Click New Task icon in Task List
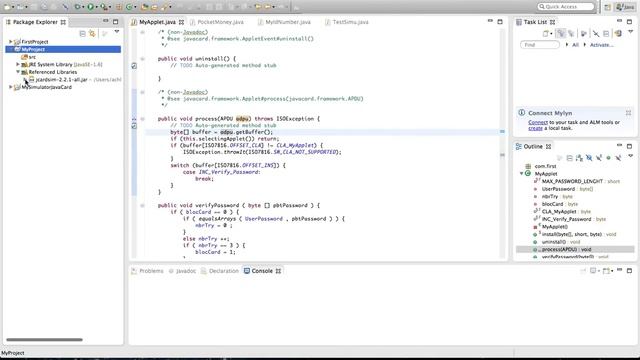The width and height of the screenshot is (640, 360). [x=545, y=33]
